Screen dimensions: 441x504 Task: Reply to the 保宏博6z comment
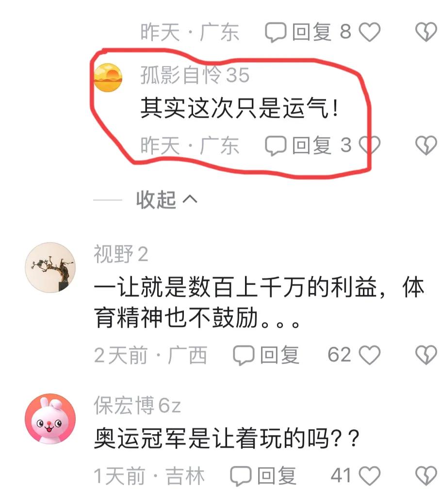[263, 476]
